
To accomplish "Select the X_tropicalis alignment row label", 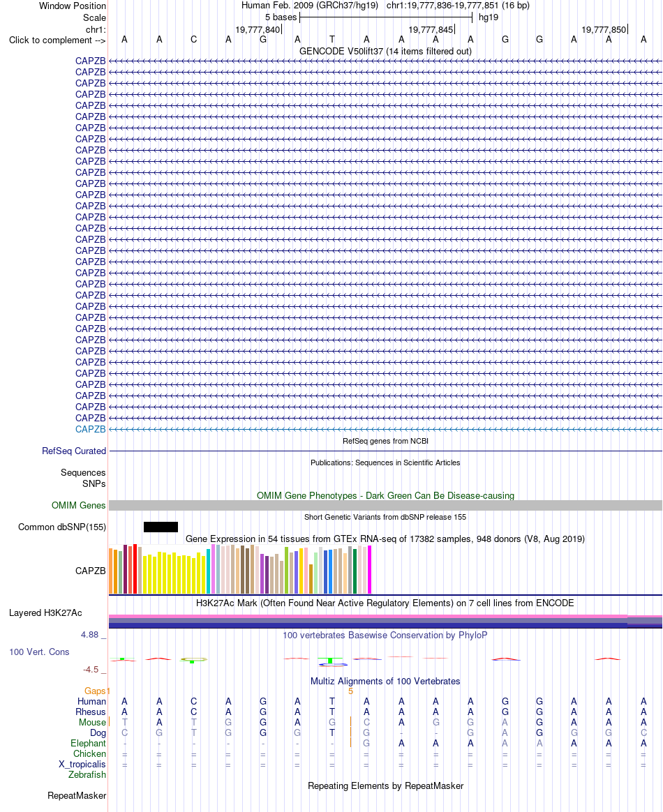I will (82, 765).
